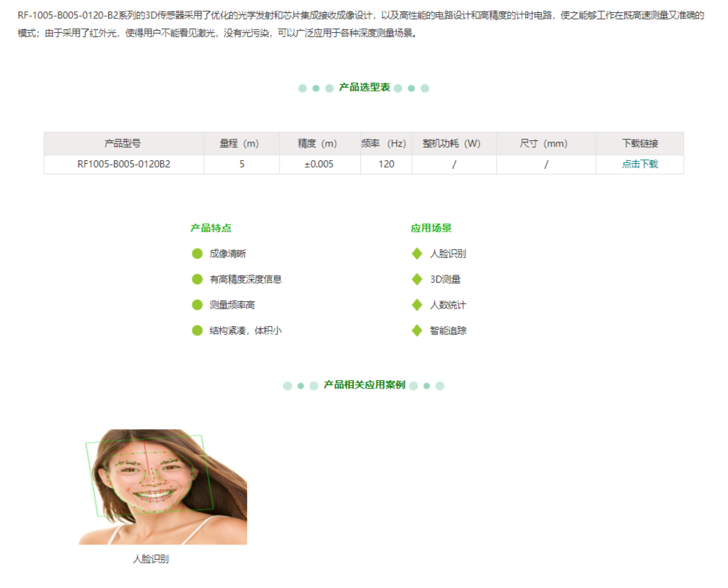
Task: Click the 产品选型表 section heading
Action: pyautogui.click(x=364, y=88)
